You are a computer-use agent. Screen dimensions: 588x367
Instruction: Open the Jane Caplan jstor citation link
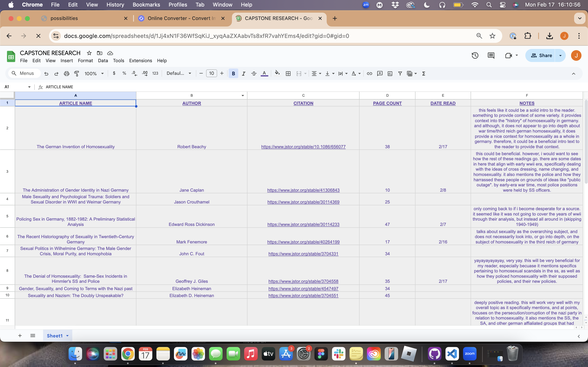303,190
